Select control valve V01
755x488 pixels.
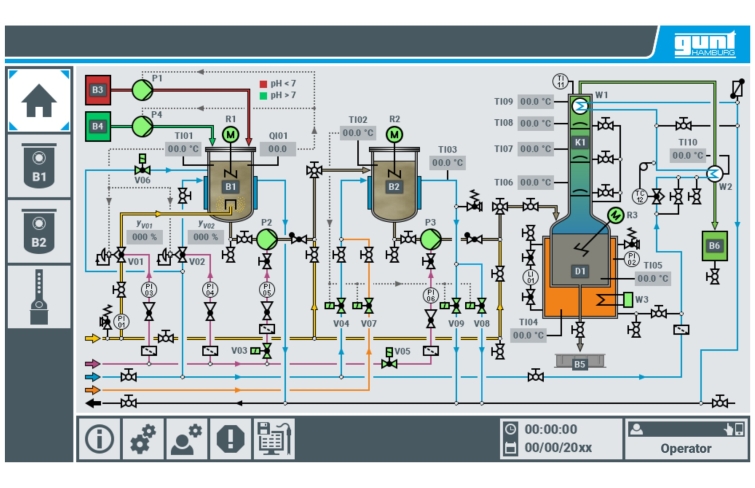point(111,255)
